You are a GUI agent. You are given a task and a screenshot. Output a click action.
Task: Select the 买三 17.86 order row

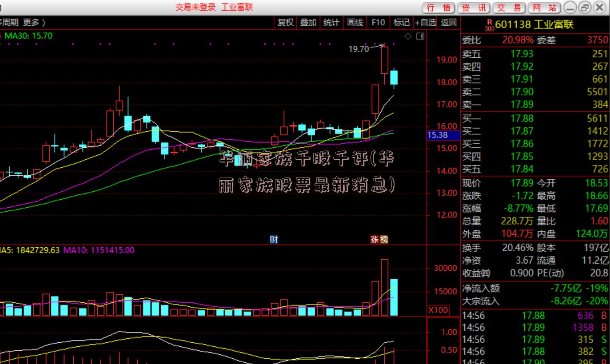(x=535, y=144)
